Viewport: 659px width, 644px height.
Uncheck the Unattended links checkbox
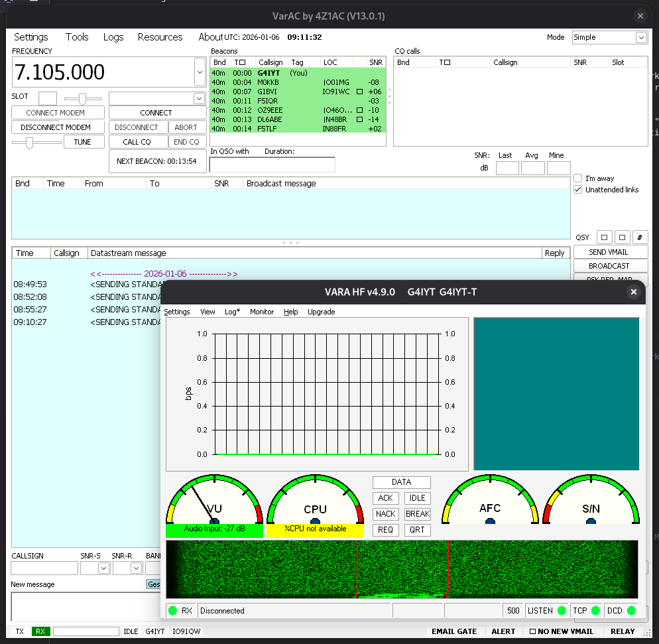(578, 190)
